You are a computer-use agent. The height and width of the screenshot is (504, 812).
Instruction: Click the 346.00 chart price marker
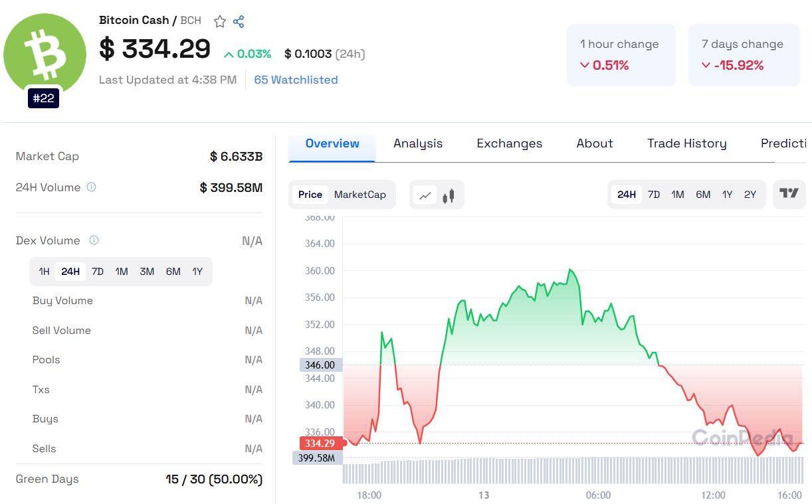pyautogui.click(x=321, y=365)
